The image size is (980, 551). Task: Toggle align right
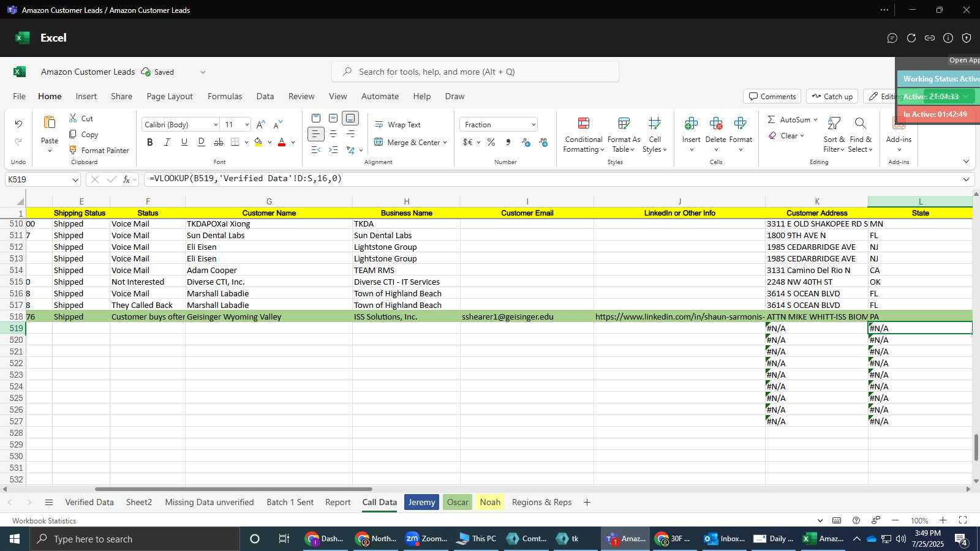pos(350,133)
